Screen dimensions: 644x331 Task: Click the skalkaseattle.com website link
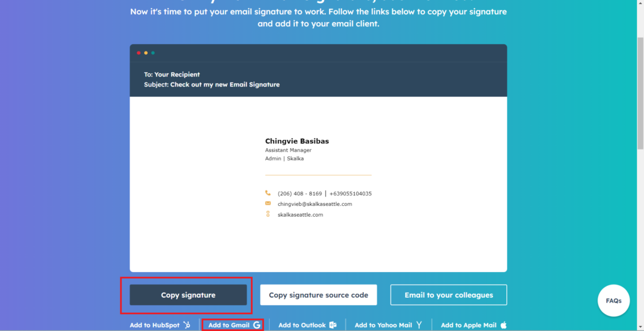(x=300, y=215)
